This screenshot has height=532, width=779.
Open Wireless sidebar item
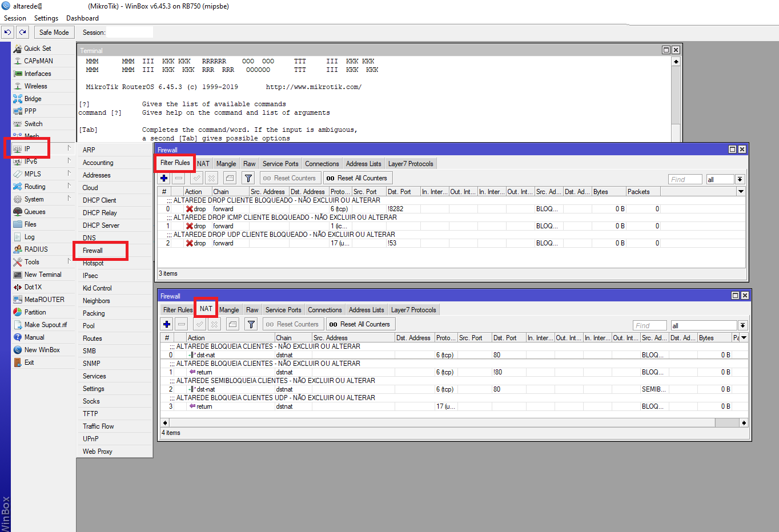click(35, 86)
